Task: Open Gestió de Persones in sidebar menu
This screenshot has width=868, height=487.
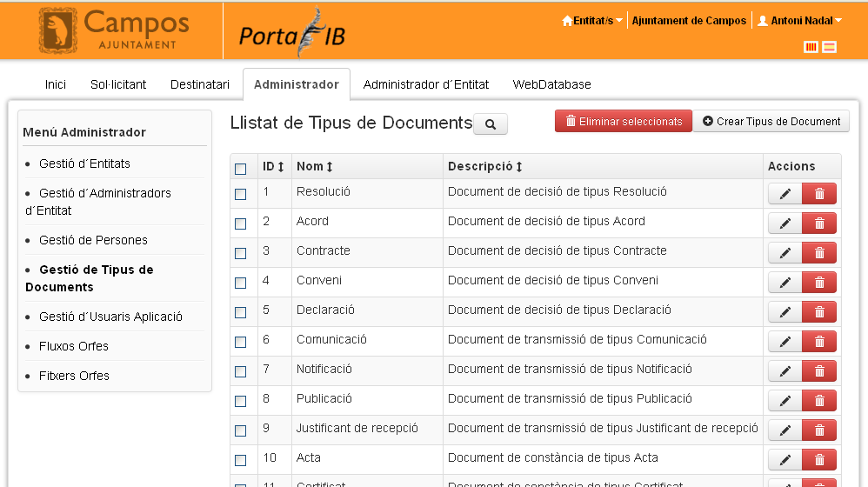Action: point(93,240)
